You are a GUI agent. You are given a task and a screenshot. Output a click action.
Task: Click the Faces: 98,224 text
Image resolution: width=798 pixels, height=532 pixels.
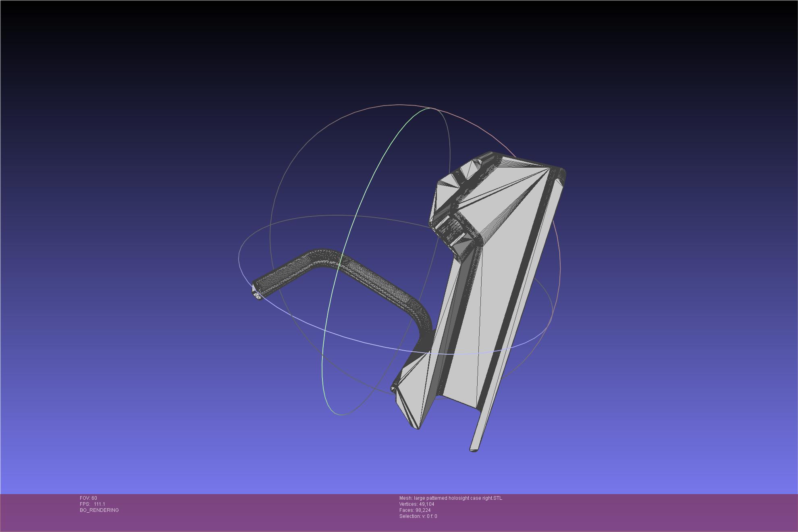415,510
